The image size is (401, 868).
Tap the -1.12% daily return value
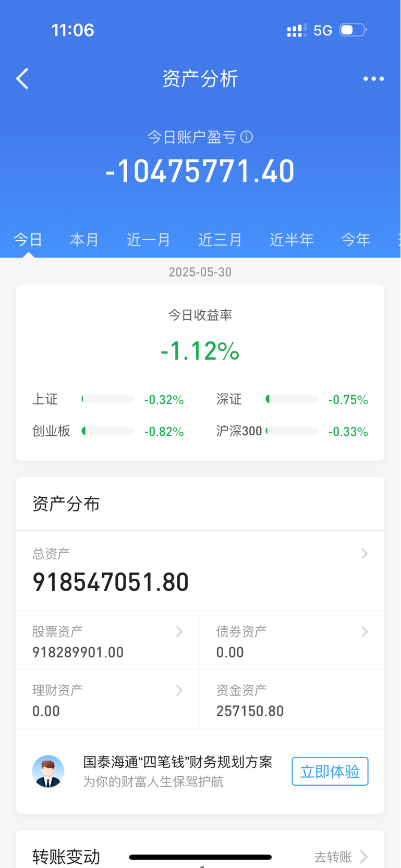(200, 351)
